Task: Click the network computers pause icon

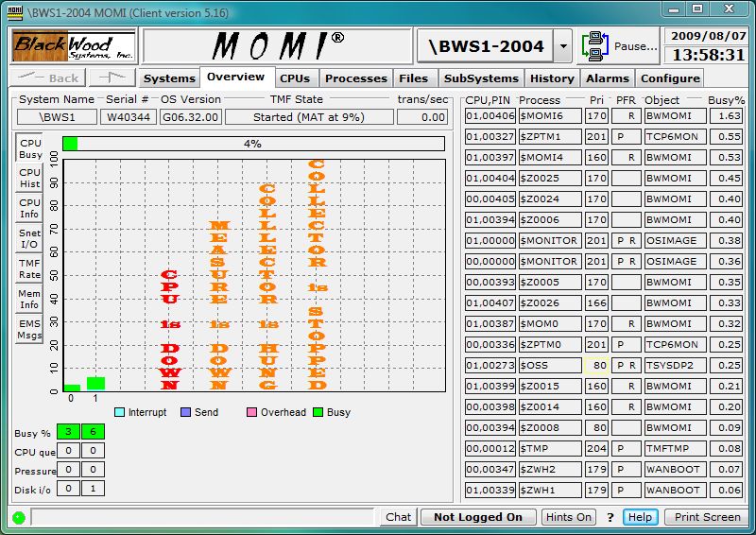Action: point(595,45)
